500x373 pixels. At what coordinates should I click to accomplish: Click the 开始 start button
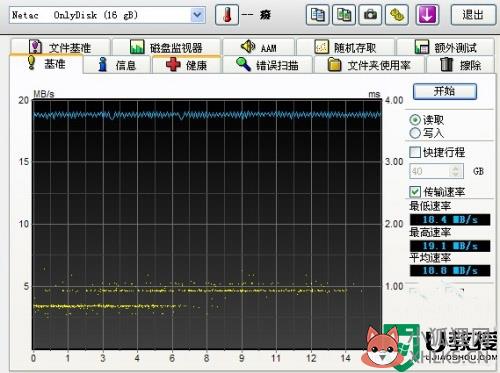[x=445, y=91]
